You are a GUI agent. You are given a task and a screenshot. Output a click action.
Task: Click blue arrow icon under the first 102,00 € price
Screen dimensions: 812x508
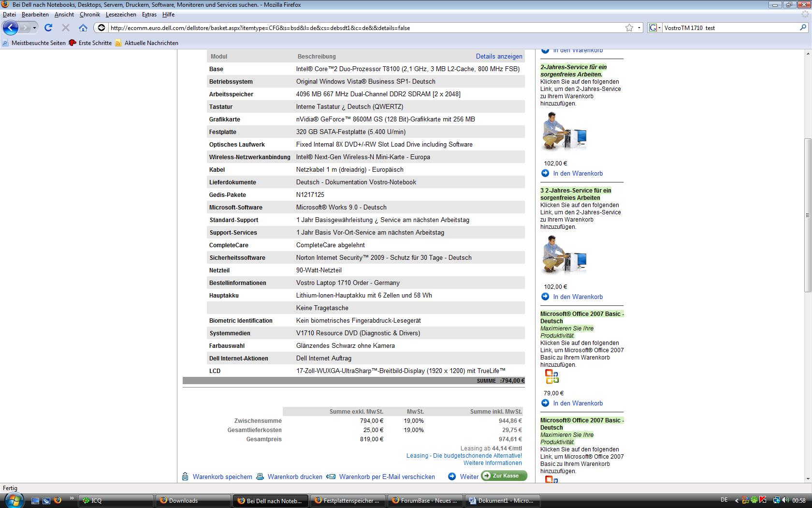click(x=545, y=173)
